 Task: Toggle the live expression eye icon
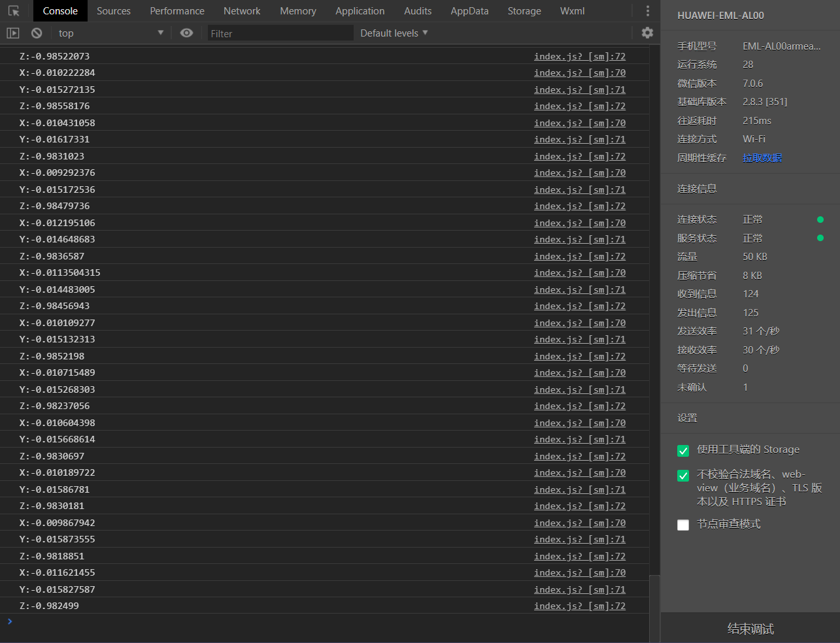pos(186,33)
